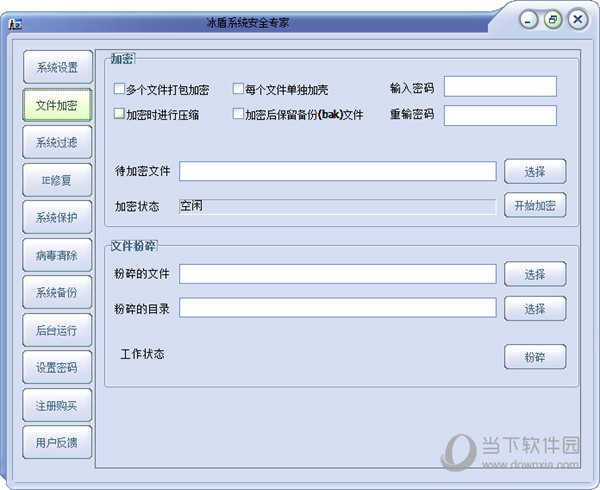Click the 粉碎的文件 path field
The height and width of the screenshot is (490, 600).
[x=338, y=274]
